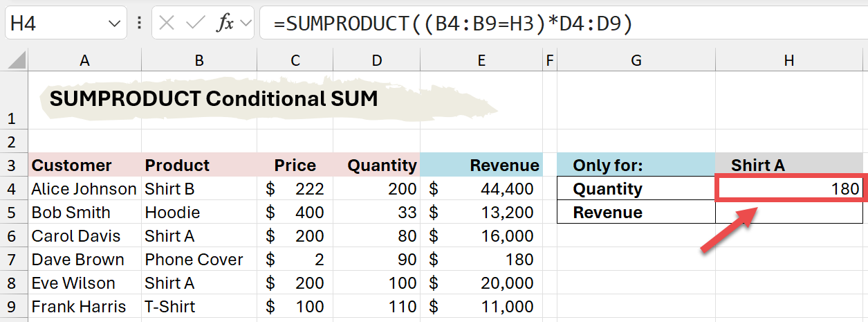The width and height of the screenshot is (868, 322).
Task: Click the three-dot formula bar resize handle
Action: 140,24
